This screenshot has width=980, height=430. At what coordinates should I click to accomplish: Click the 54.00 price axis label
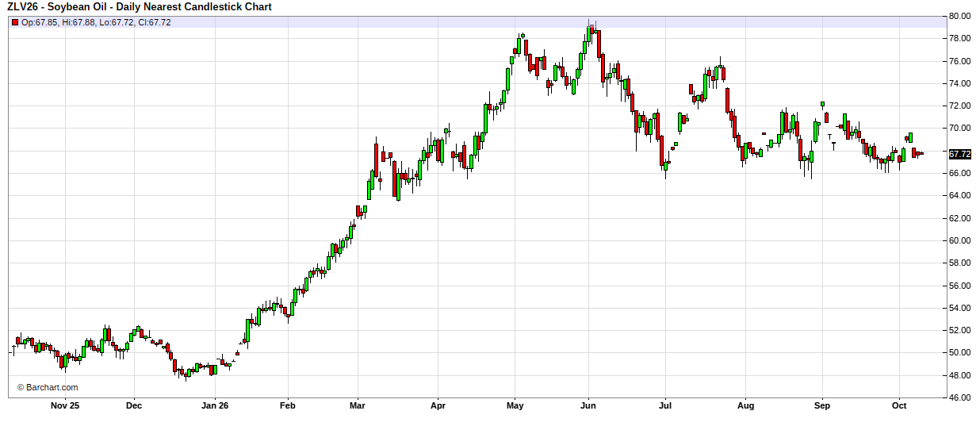coord(959,308)
